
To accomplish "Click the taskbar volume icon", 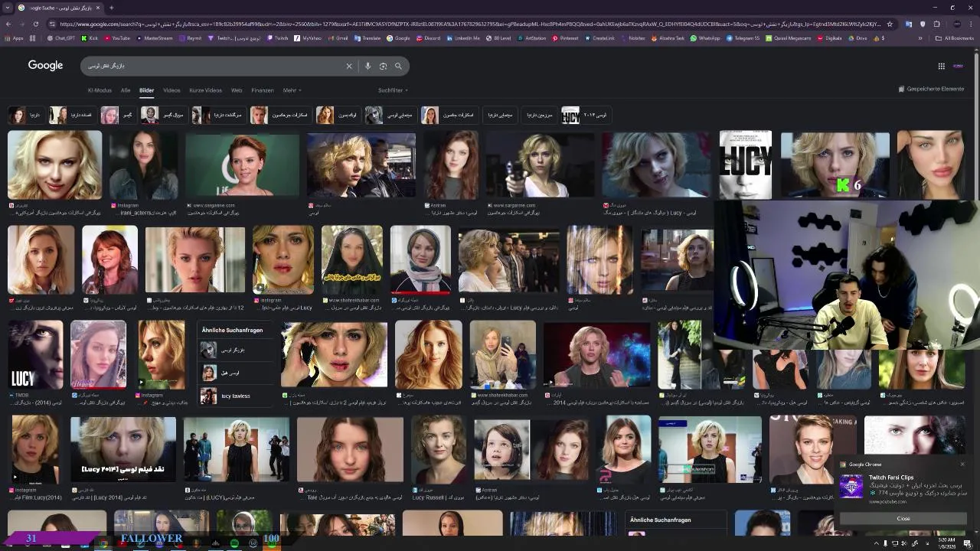I will pyautogui.click(x=903, y=543).
